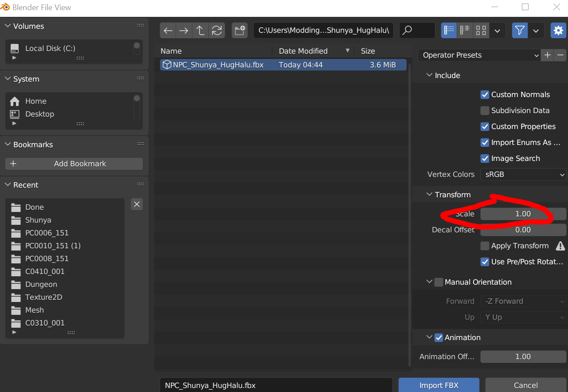Open the recent folder Shunya
The height and width of the screenshot is (392, 568).
tap(38, 220)
